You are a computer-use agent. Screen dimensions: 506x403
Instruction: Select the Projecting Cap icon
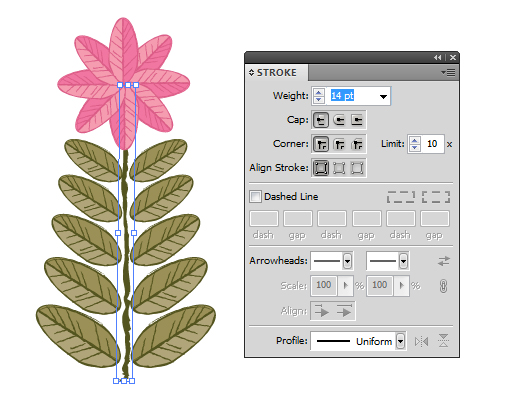tap(357, 120)
